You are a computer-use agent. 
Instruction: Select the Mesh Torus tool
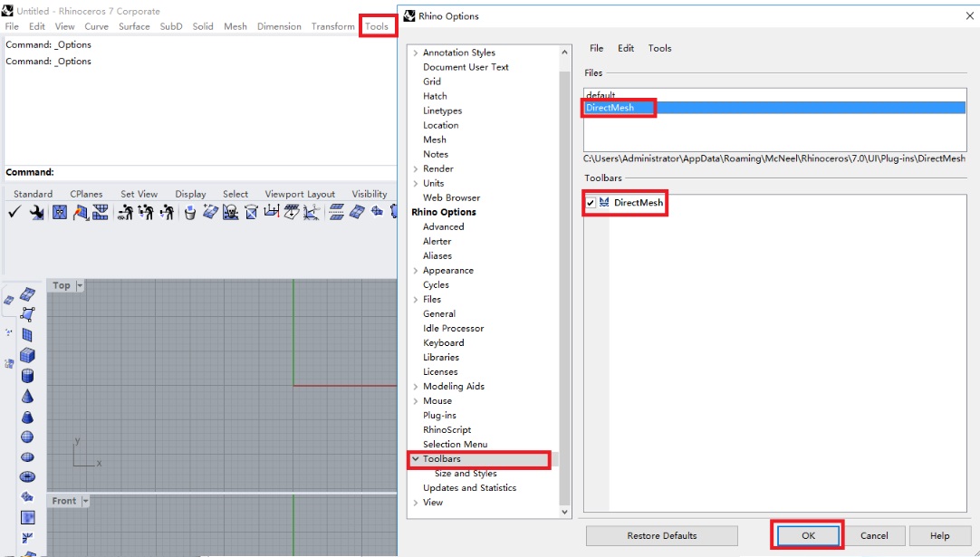click(27, 477)
